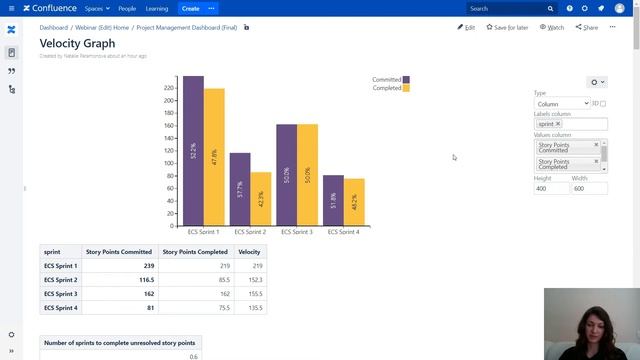Open the notifications icon
This screenshot has height=360, width=640.
[601, 8]
